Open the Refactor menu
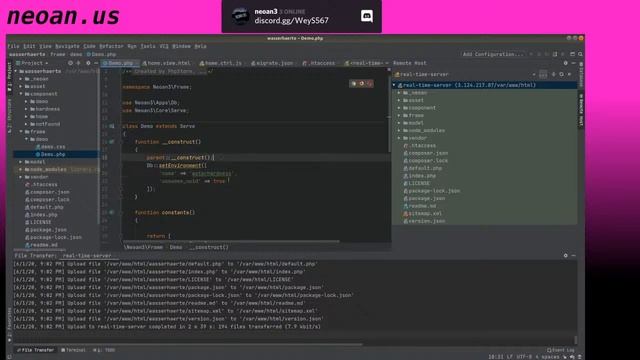 (111, 46)
